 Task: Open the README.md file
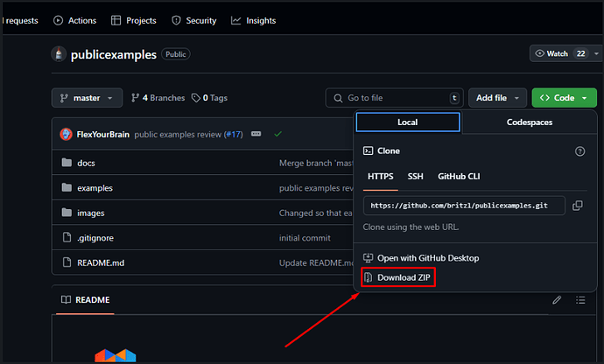pos(101,262)
